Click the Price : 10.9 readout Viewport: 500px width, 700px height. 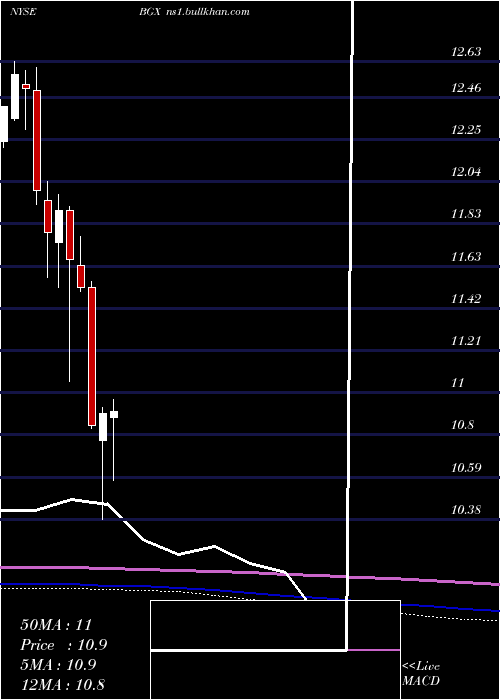64,645
